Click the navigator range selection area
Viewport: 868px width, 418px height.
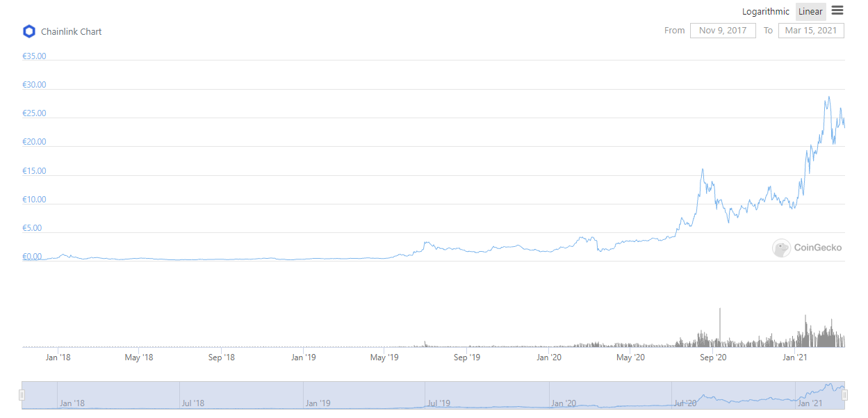pyautogui.click(x=433, y=395)
